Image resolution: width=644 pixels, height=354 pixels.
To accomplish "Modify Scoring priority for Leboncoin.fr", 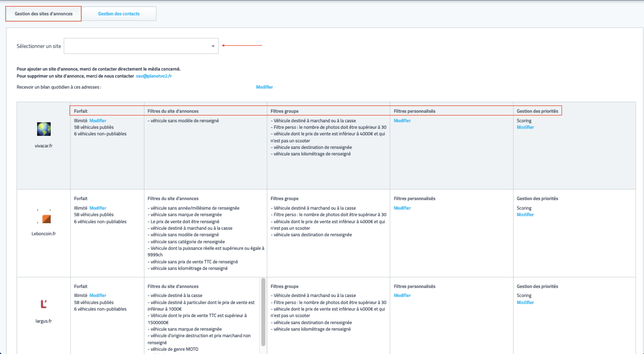I will point(525,215).
